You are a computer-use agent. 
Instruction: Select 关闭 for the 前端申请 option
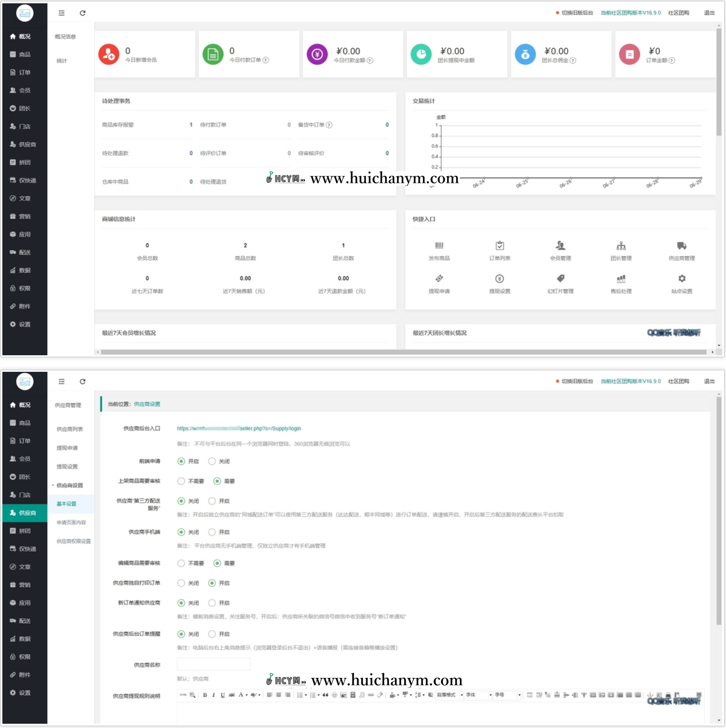point(212,462)
